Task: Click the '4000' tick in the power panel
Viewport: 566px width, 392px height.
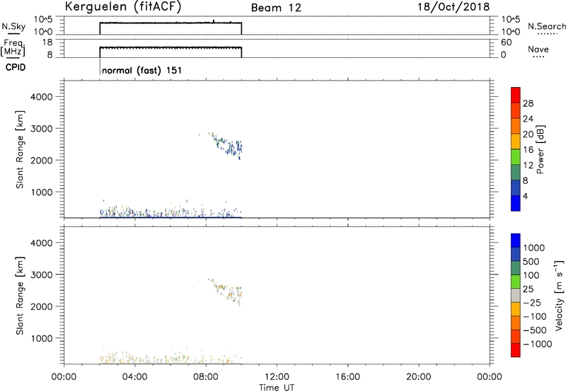Action: coord(42,97)
